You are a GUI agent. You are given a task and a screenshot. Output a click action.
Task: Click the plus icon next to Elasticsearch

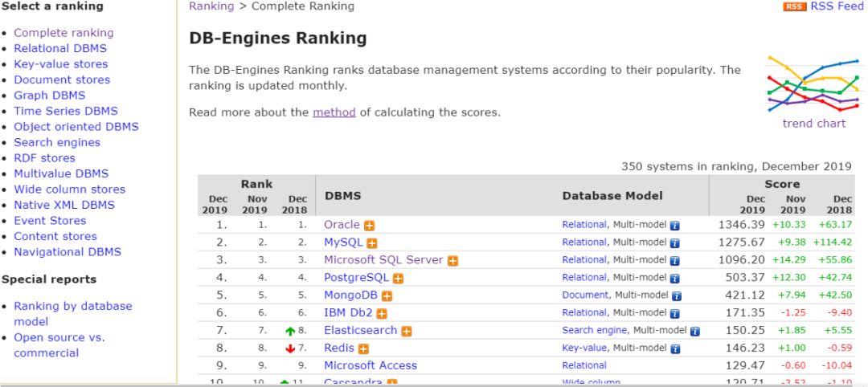tap(407, 331)
